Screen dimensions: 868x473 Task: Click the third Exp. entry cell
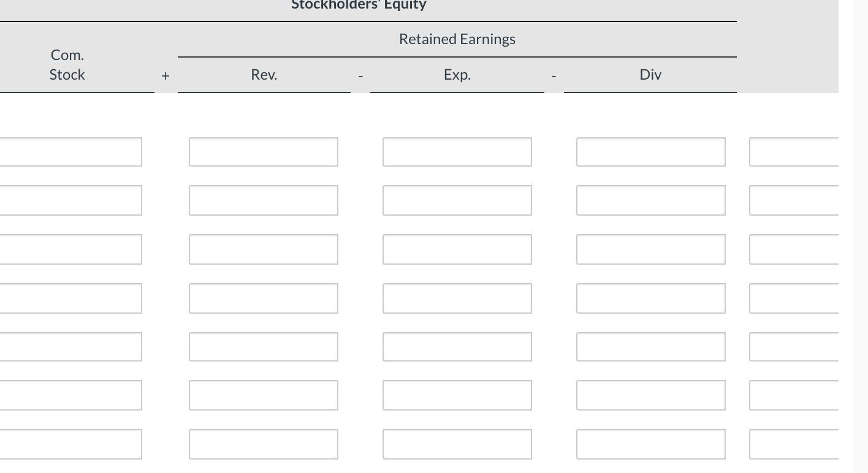click(457, 249)
